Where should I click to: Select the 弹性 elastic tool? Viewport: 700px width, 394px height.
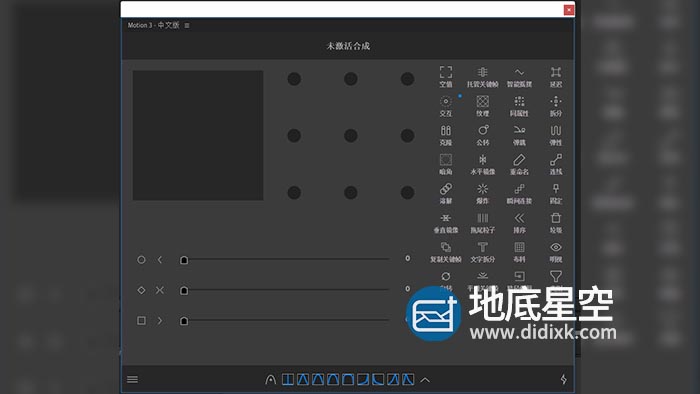pyautogui.click(x=556, y=135)
